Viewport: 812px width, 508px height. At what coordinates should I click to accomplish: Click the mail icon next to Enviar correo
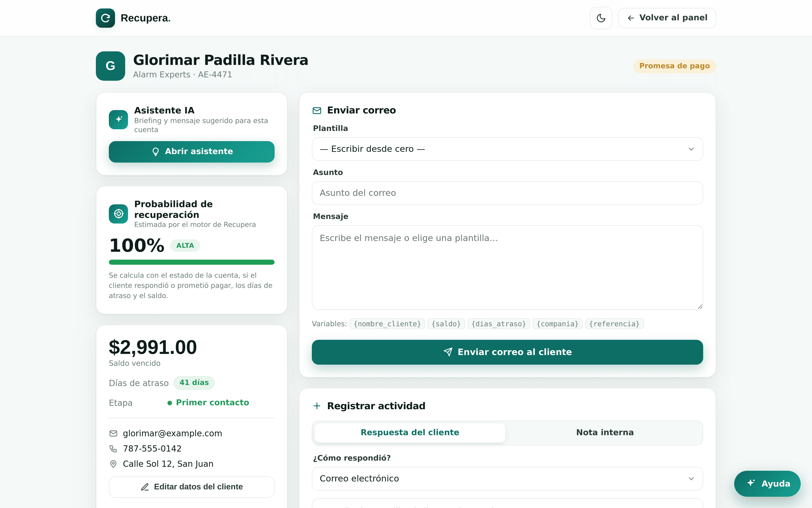coord(317,111)
